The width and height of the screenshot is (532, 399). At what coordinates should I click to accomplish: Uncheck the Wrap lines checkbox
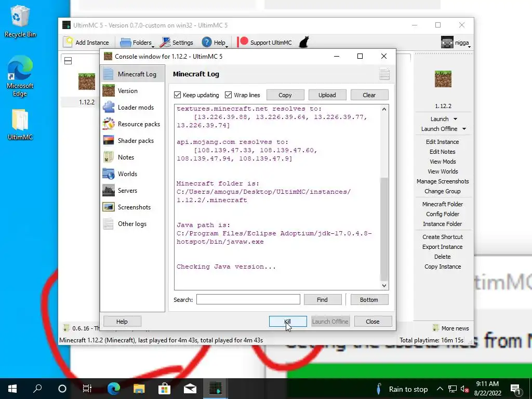(x=229, y=95)
